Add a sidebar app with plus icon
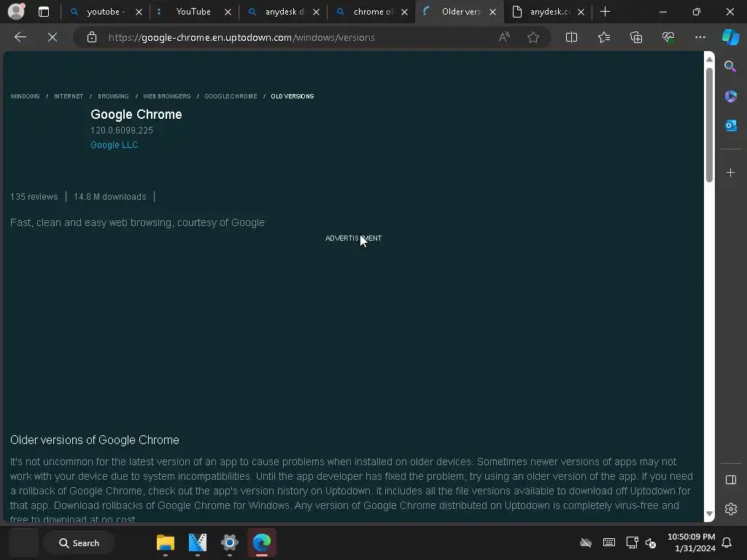747x560 pixels. tap(730, 172)
